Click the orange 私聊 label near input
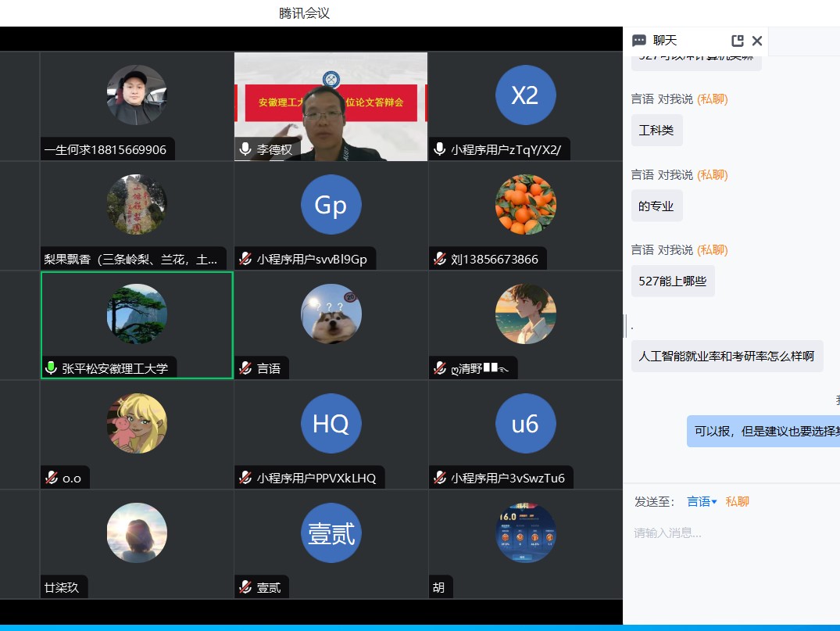 click(x=737, y=501)
